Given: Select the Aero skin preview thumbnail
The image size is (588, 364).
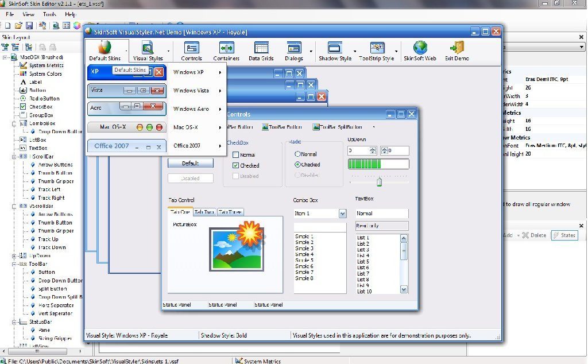Looking at the screenshot, I should tap(127, 108).
